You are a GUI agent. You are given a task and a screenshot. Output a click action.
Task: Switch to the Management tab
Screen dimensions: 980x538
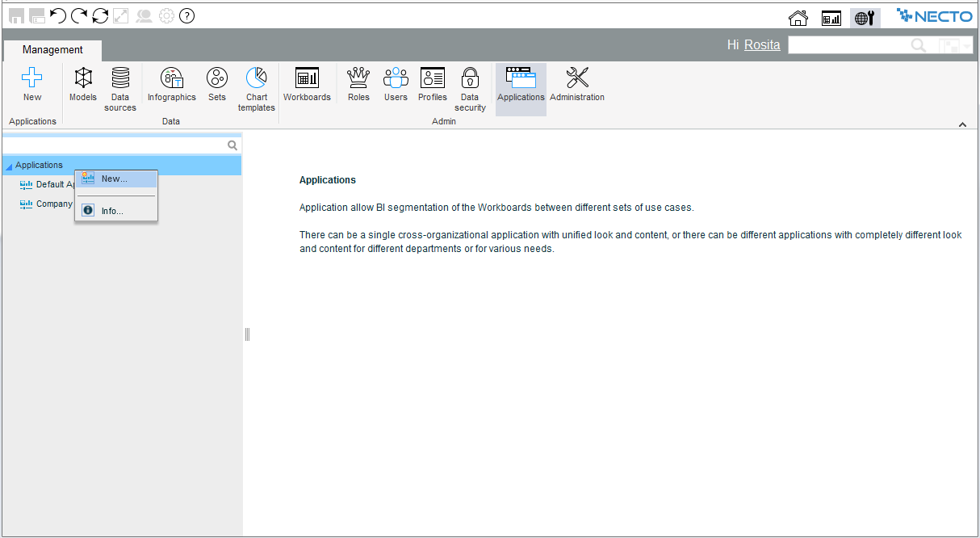52,50
